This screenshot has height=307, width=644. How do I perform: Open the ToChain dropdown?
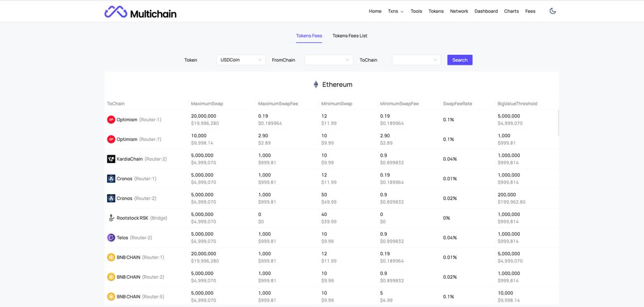416,60
